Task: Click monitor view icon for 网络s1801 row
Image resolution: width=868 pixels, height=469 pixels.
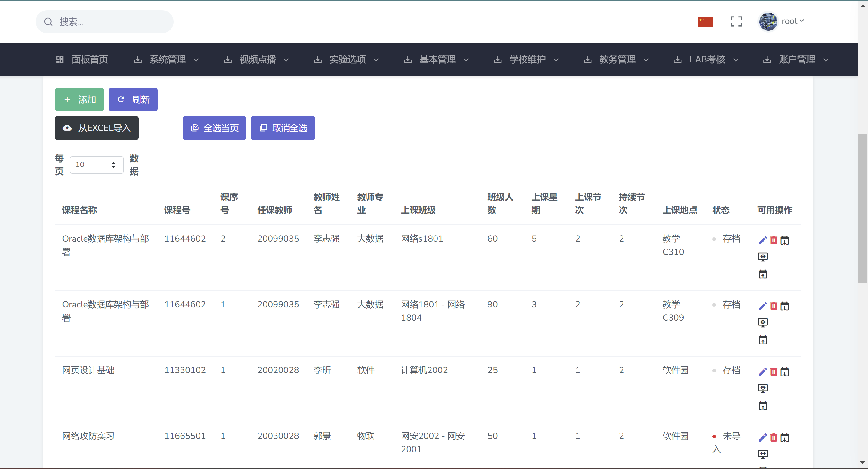Action: [x=763, y=257]
